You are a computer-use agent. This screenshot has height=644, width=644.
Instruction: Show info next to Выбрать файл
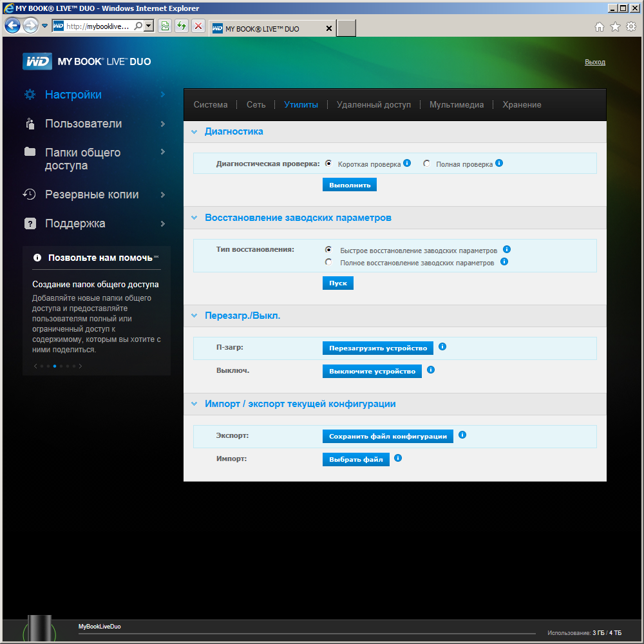[x=398, y=458]
